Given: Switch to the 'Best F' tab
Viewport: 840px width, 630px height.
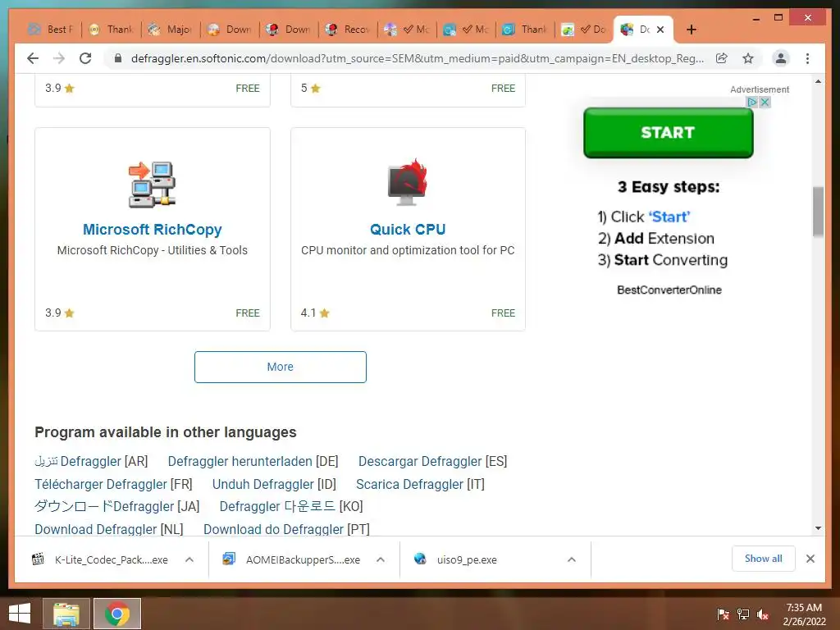Looking at the screenshot, I should [x=52, y=30].
